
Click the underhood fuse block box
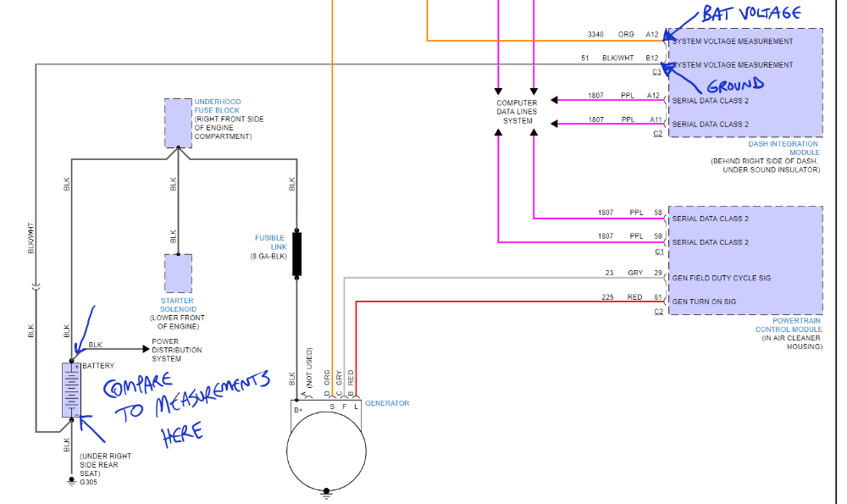pos(178,123)
